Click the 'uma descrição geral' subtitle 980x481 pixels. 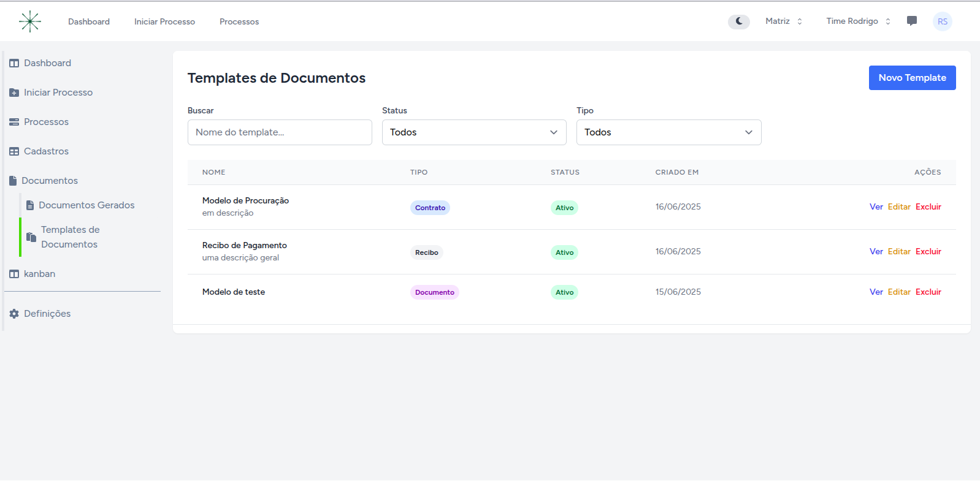click(240, 258)
